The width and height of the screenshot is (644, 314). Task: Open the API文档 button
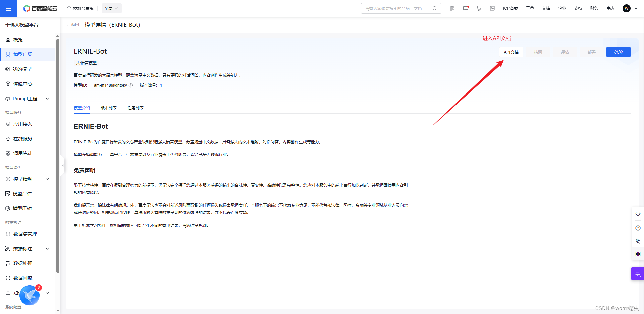point(511,52)
